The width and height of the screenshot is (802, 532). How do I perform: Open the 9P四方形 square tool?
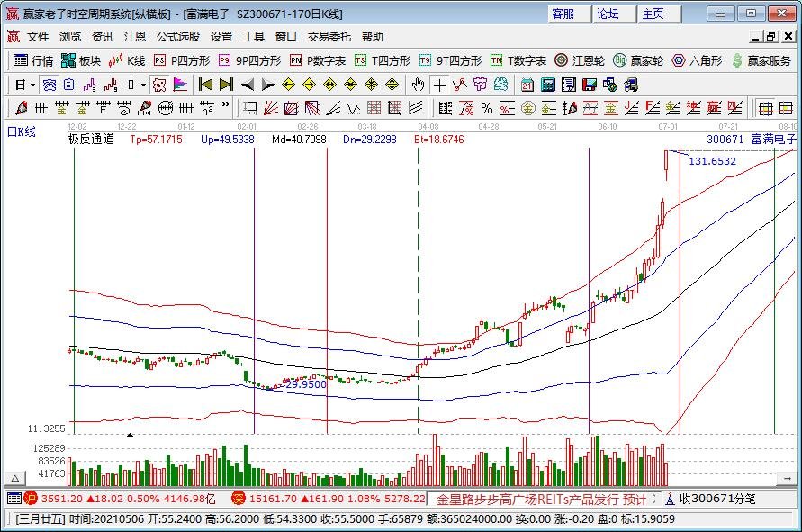click(239, 61)
